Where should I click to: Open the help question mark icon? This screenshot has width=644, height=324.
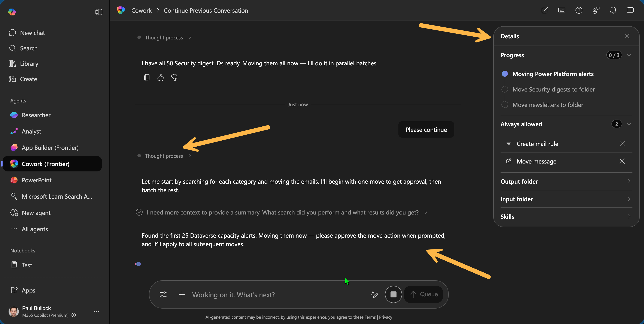click(579, 10)
